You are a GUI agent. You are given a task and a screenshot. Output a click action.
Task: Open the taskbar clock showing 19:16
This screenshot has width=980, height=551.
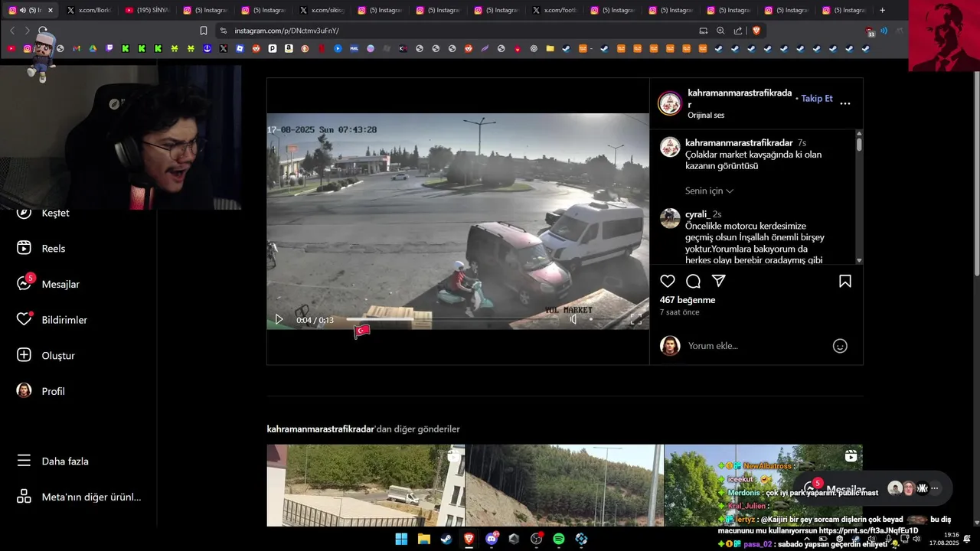tap(944, 539)
